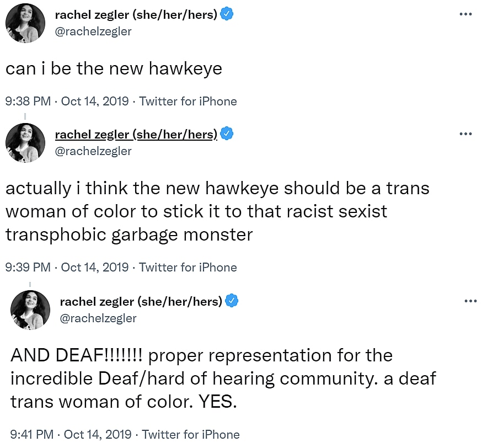Select the @rachelzegler handle under the middle tweet's name

pyautogui.click(x=93, y=151)
